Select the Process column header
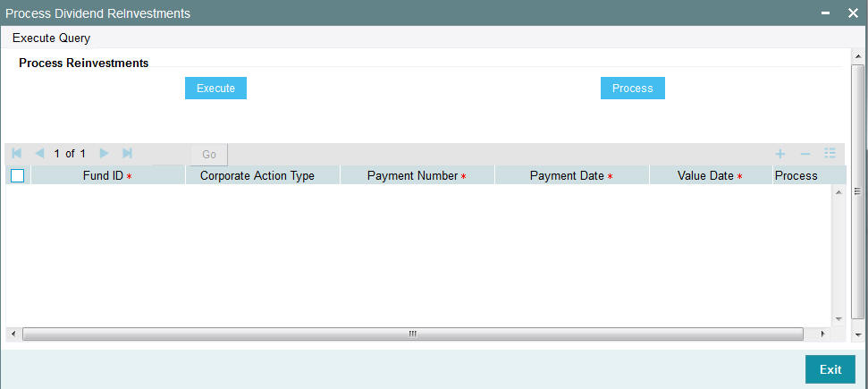Viewport: 868px width, 389px height. tap(809, 175)
